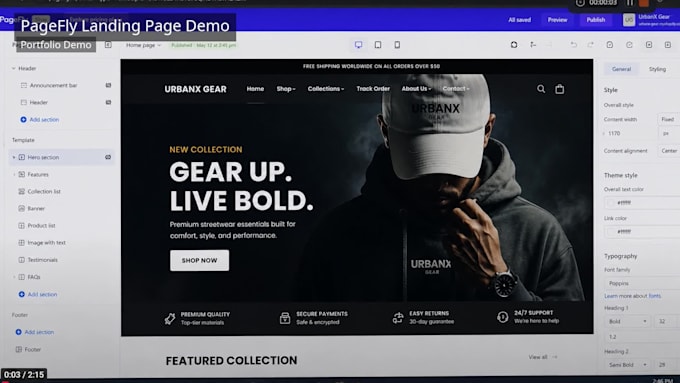This screenshot has height=383, width=680.
Task: Open the Poppins font family dropdown
Action: [x=642, y=283]
